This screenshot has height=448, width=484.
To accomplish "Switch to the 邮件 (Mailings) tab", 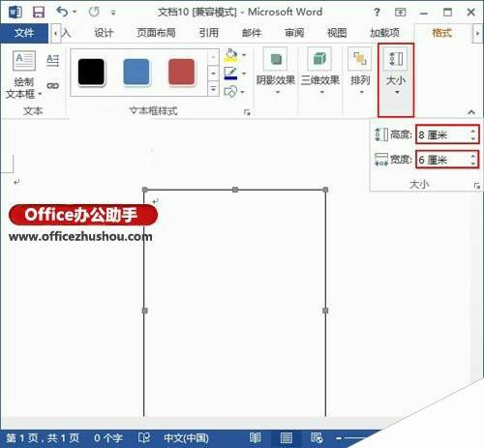I will coord(252,33).
